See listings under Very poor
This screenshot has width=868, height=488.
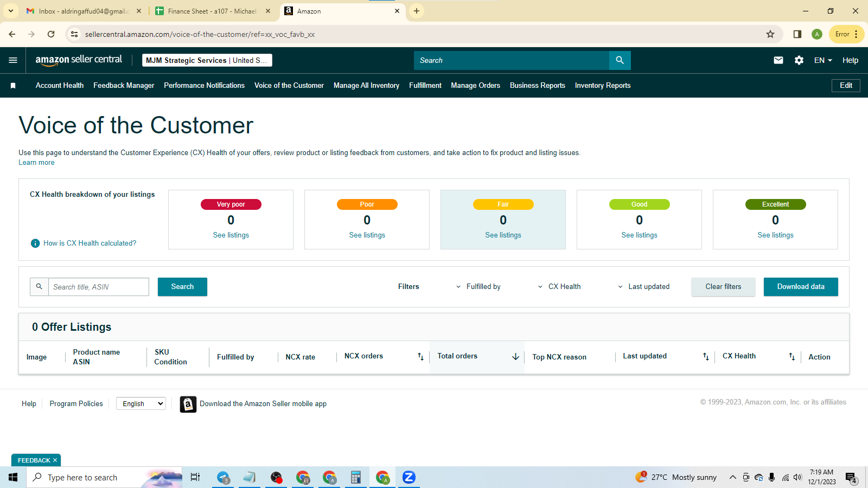click(231, 235)
